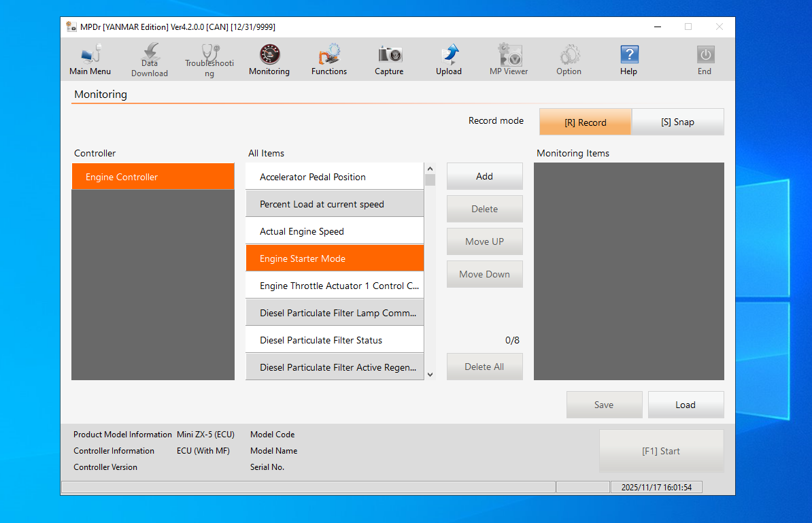Select Actual Engine Speed item
The height and width of the screenshot is (523, 812).
335,231
